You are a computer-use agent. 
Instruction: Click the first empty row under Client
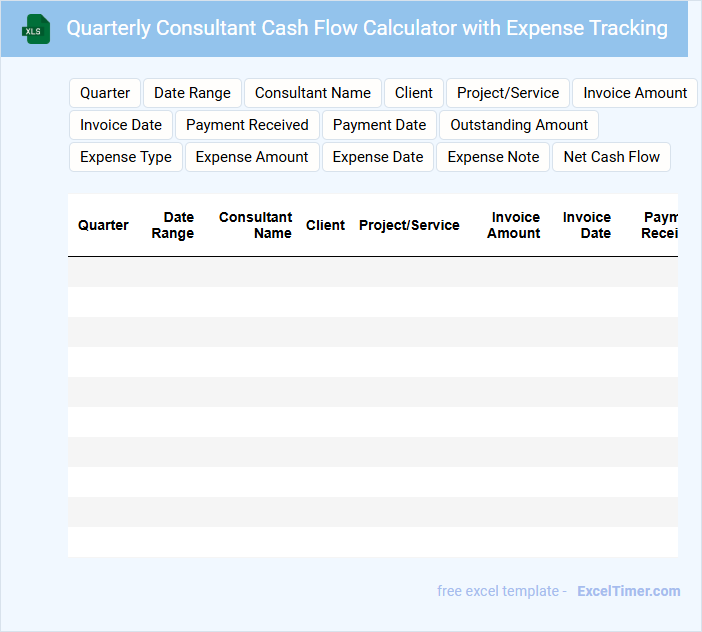pos(325,272)
